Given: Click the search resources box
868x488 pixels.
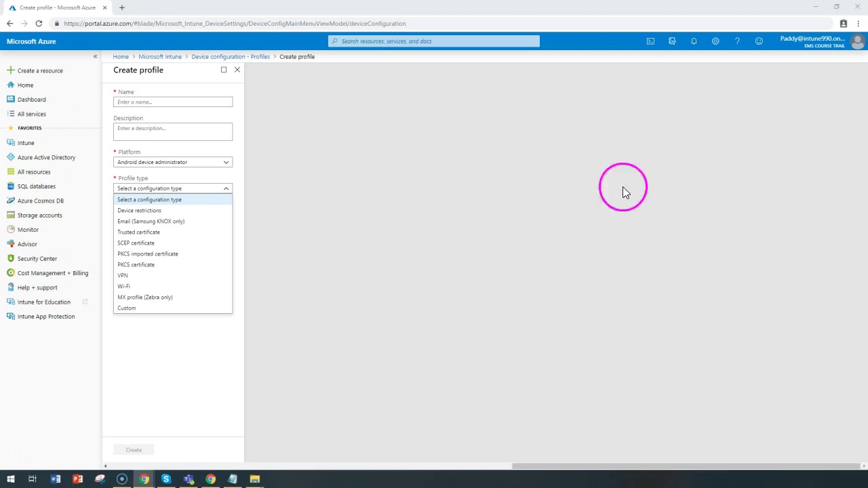Looking at the screenshot, I should pyautogui.click(x=434, y=41).
